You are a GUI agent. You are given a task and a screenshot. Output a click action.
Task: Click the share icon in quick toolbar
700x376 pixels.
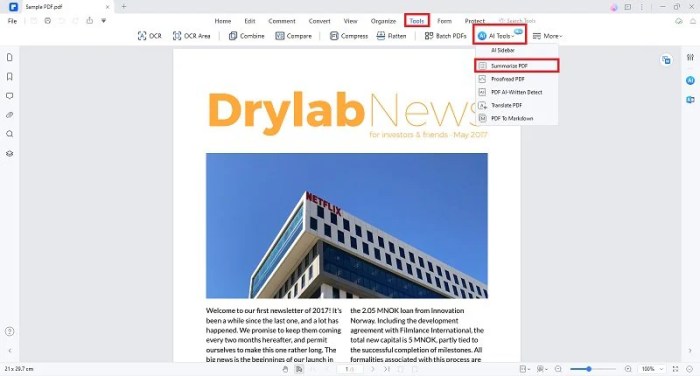coord(90,21)
